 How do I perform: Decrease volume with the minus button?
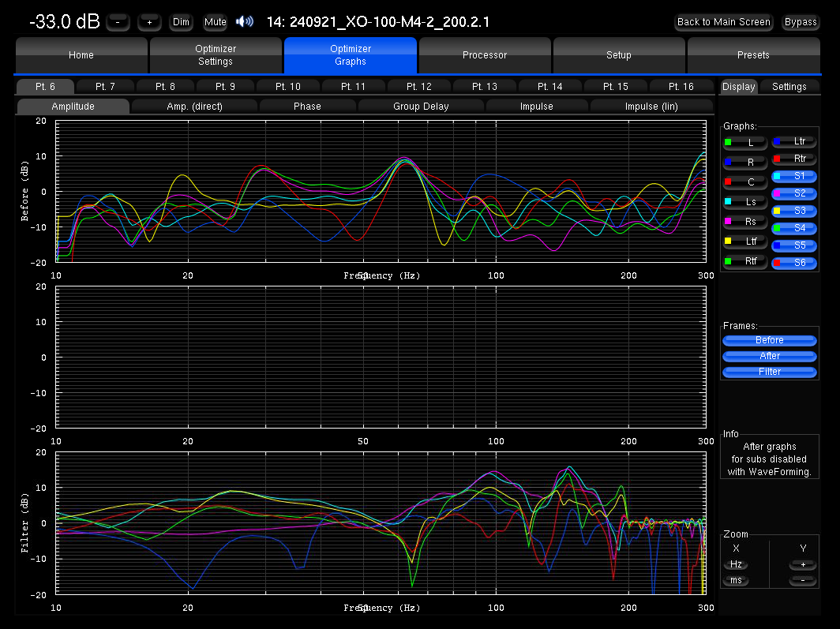click(x=118, y=22)
